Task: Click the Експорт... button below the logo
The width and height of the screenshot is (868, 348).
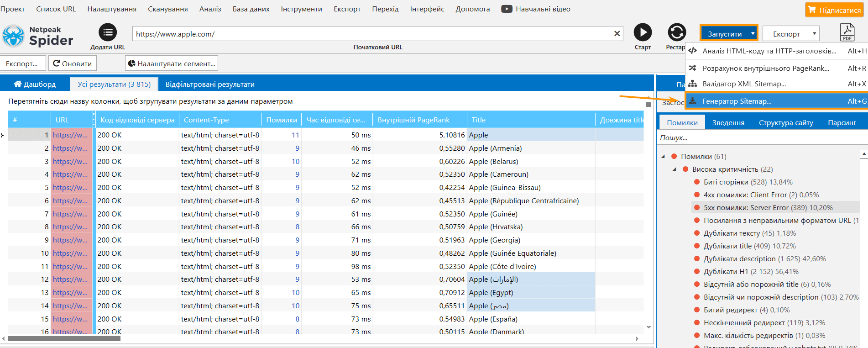Action: tap(23, 63)
